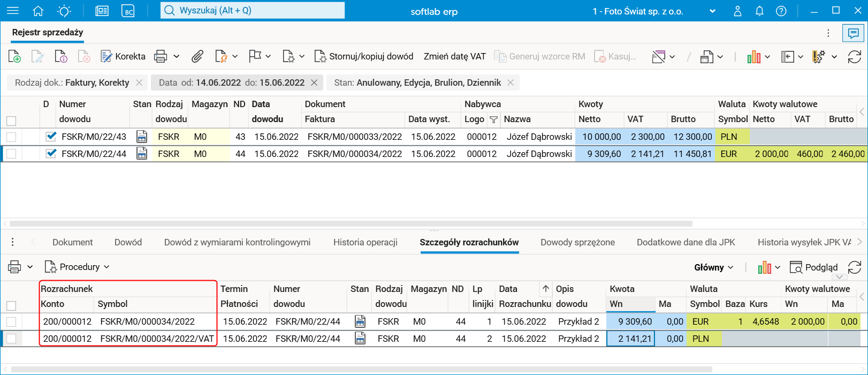Viewport: 868px width, 375px height.
Task: Click the home icon in title bar
Action: point(38,11)
